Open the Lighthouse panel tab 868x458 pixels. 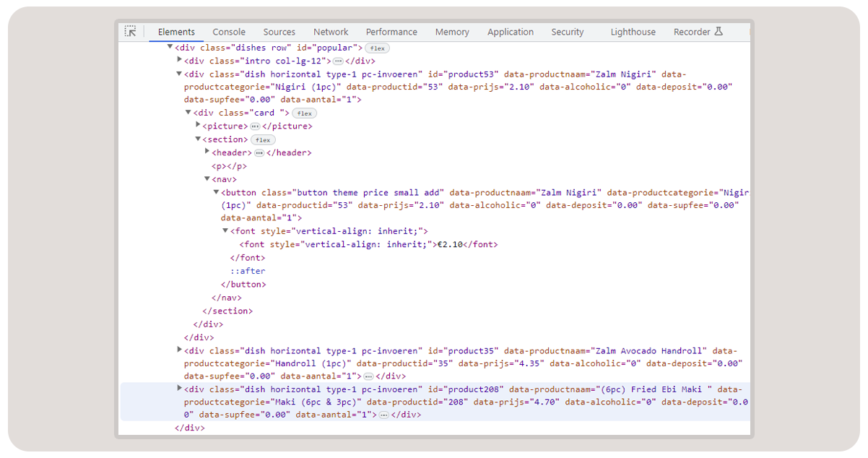click(x=633, y=32)
